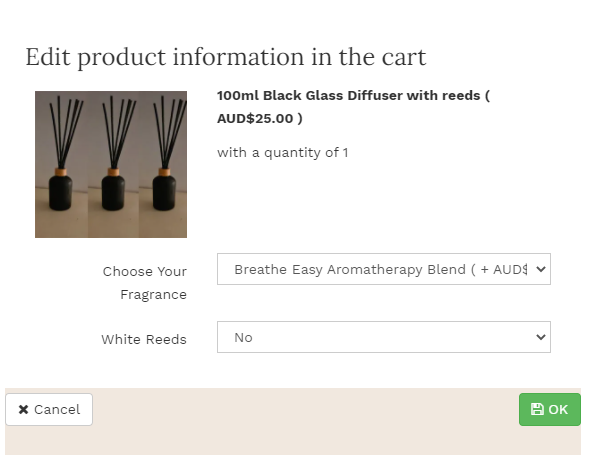592x455 pixels.
Task: Click the X icon on Cancel
Action: [23, 409]
